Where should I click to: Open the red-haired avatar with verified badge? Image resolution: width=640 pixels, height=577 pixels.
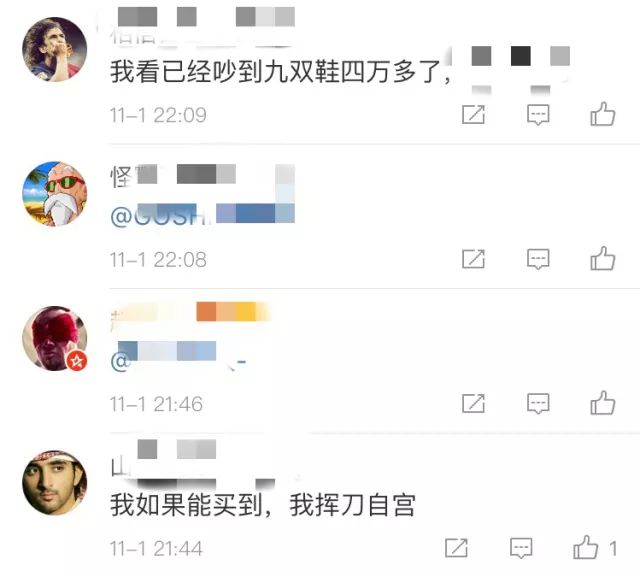pyautogui.click(x=55, y=338)
